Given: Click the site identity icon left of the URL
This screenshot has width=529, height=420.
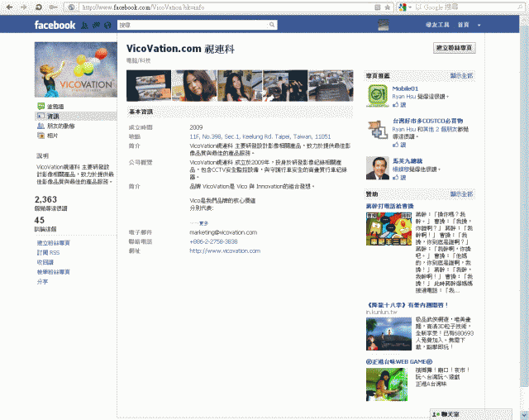Looking at the screenshot, I should (x=71, y=7).
